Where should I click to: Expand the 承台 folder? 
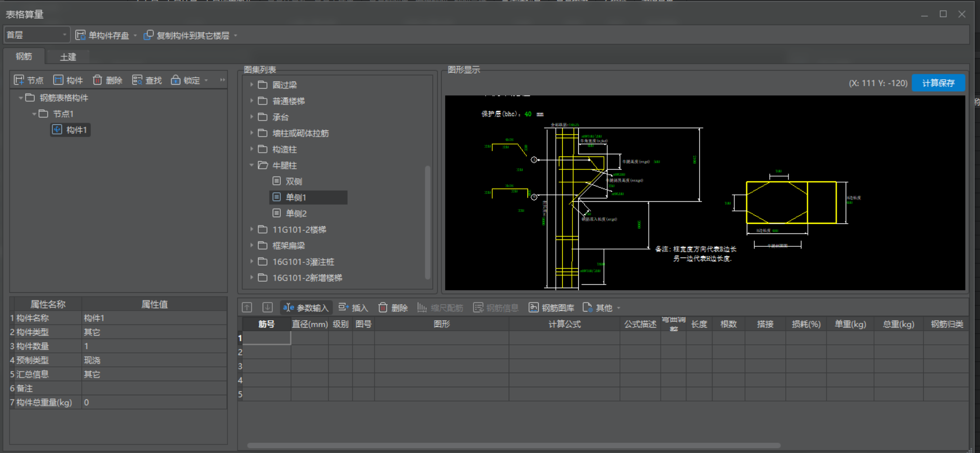tap(251, 117)
